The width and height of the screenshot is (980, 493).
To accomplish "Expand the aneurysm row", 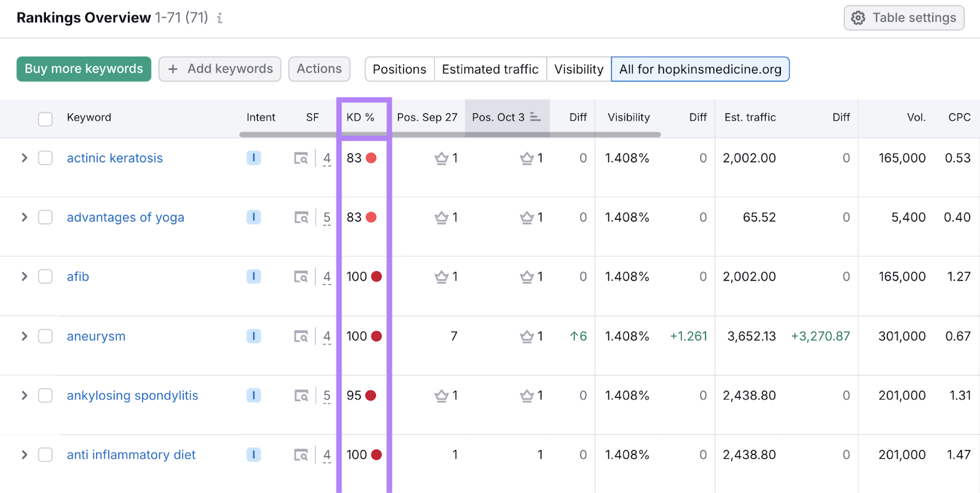I will point(24,336).
